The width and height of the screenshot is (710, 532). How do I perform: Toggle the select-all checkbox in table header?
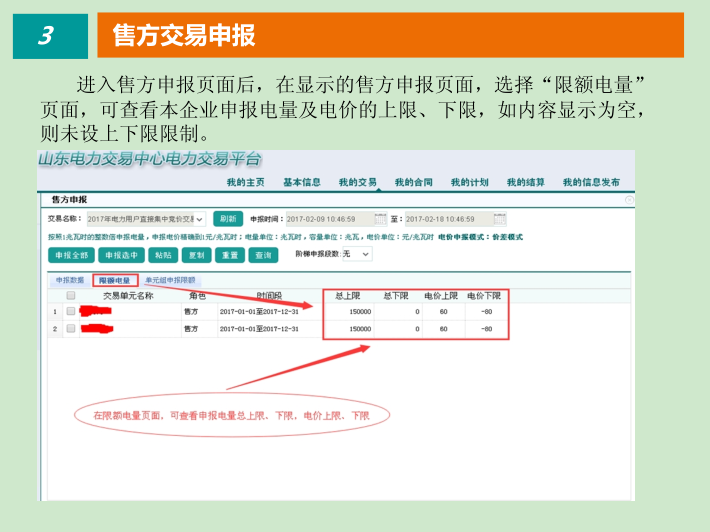tap(71, 297)
